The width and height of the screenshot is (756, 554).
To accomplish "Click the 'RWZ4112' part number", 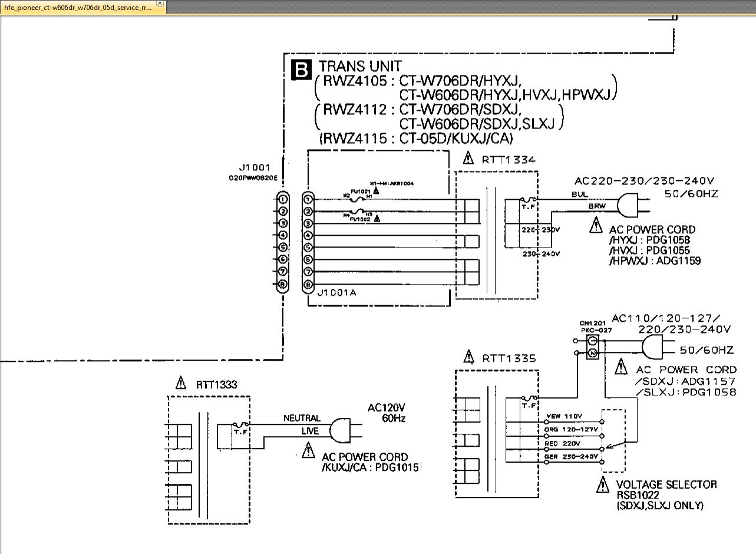I will [355, 110].
